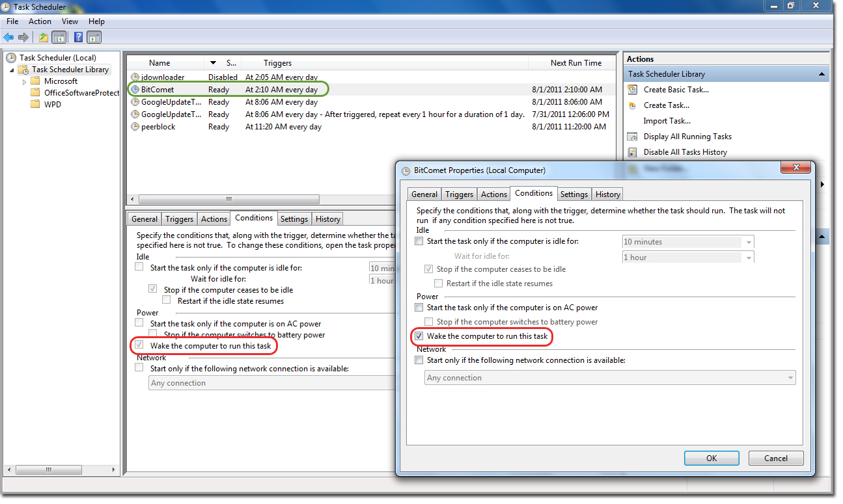Viewport: 843px width, 504px height.
Task: Click the Display All Running Tasks icon
Action: [632, 137]
